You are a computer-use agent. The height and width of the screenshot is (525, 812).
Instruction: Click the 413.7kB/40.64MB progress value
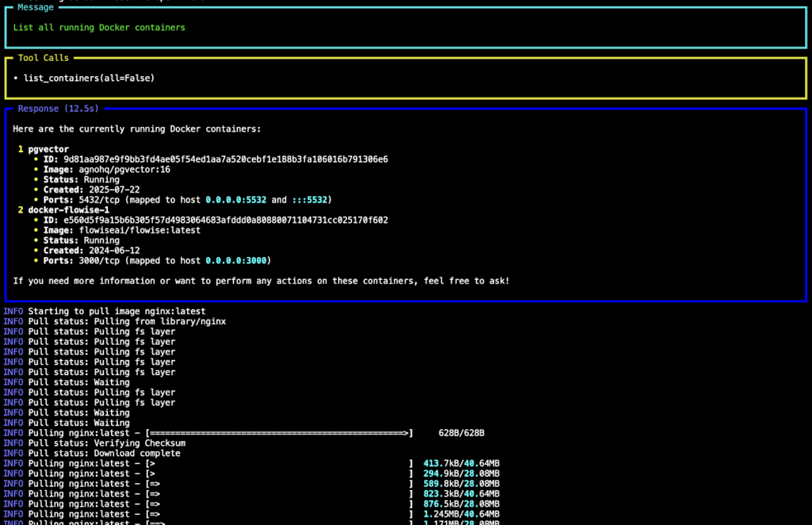click(462, 464)
